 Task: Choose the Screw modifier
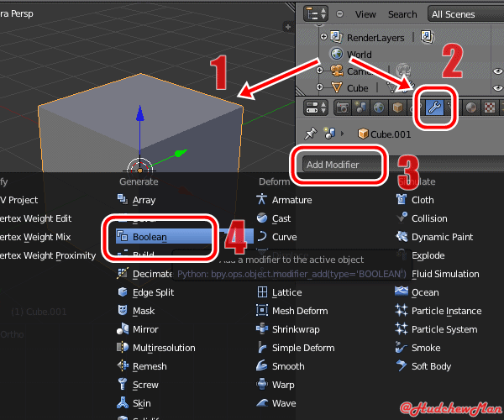pyautogui.click(x=138, y=385)
